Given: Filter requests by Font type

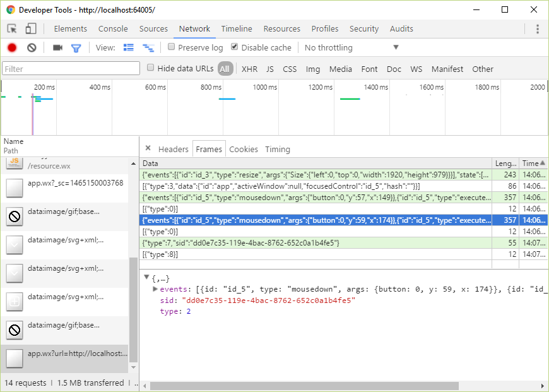Looking at the screenshot, I should (369, 69).
